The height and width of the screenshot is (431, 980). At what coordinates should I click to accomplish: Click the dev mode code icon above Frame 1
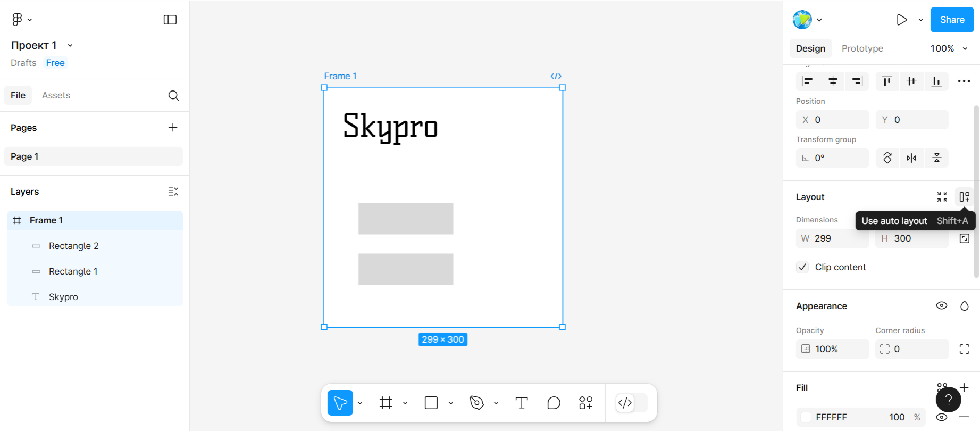coord(556,76)
